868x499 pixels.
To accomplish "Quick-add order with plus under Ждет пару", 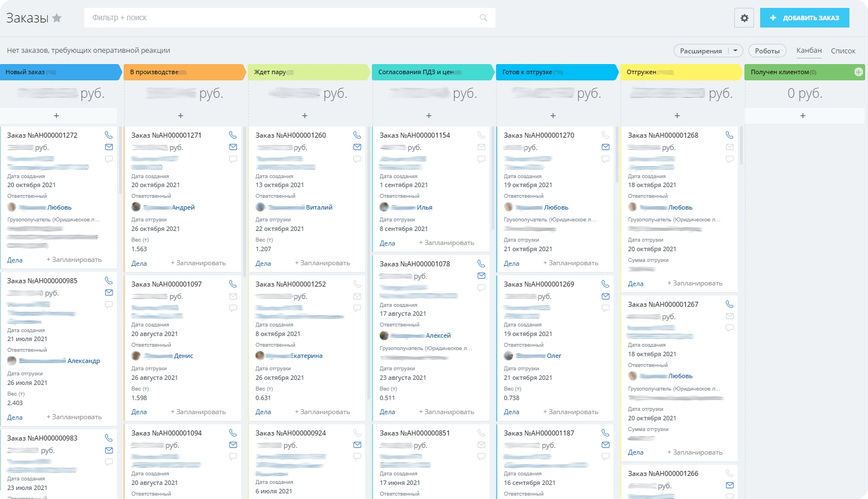I will (x=305, y=116).
